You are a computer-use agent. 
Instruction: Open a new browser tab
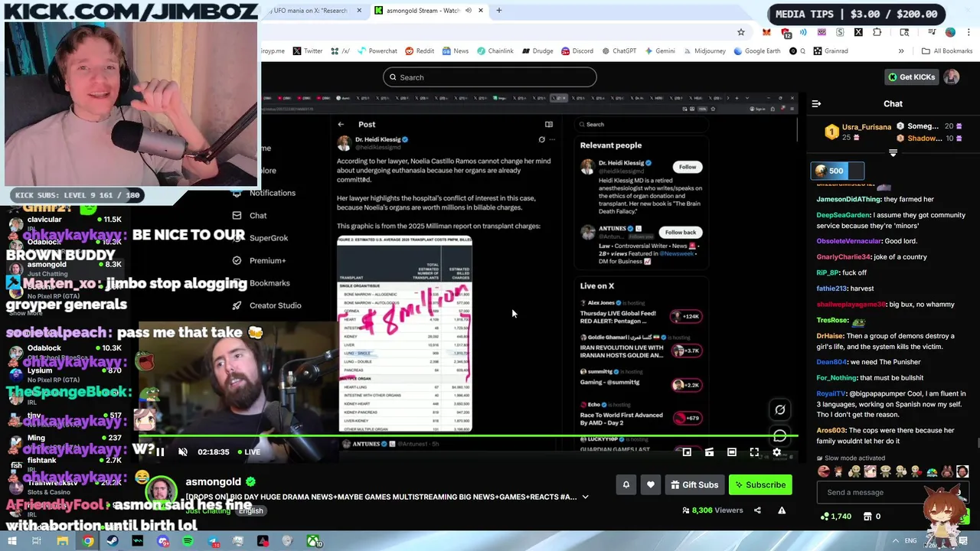pos(499,11)
